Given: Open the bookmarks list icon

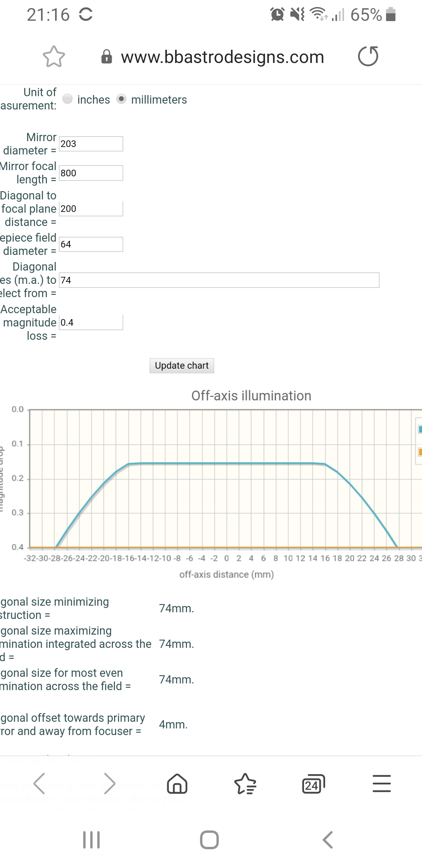Looking at the screenshot, I should point(245,784).
